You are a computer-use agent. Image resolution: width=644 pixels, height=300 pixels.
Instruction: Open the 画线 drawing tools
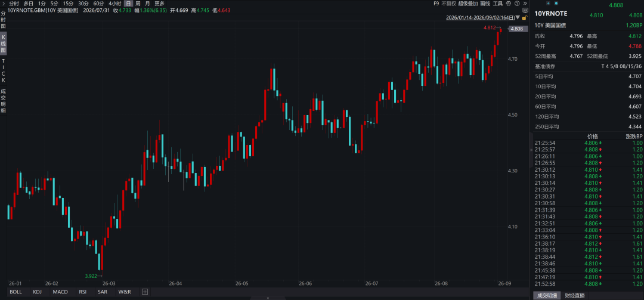click(x=485, y=4)
